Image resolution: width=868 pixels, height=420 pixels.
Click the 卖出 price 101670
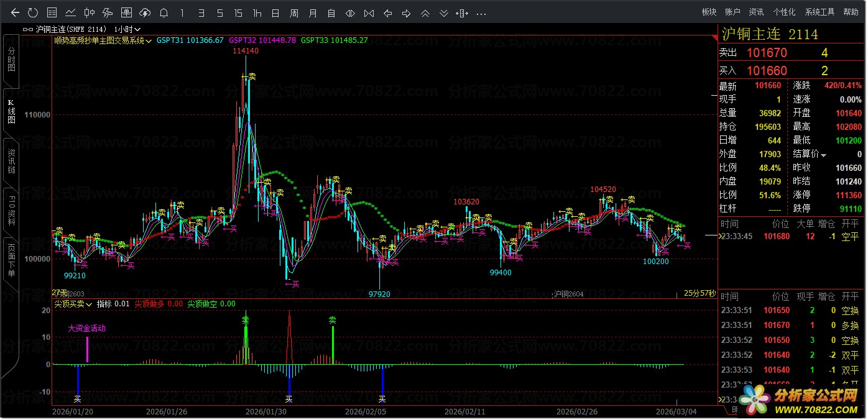(767, 53)
